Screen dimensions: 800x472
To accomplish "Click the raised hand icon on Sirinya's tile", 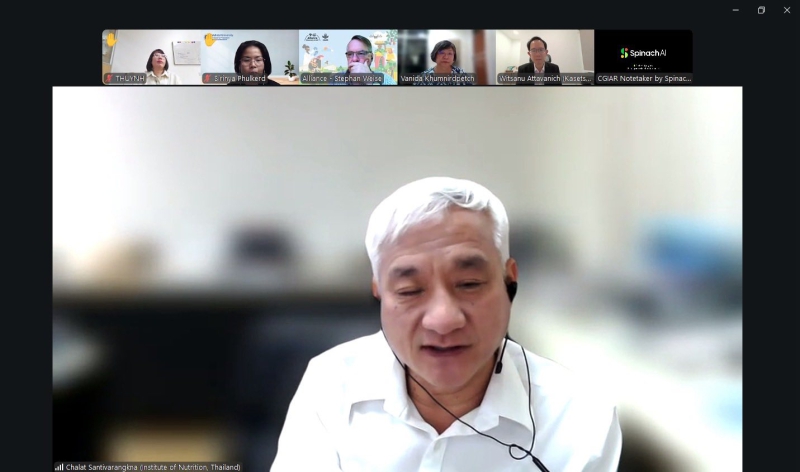I will point(208,40).
